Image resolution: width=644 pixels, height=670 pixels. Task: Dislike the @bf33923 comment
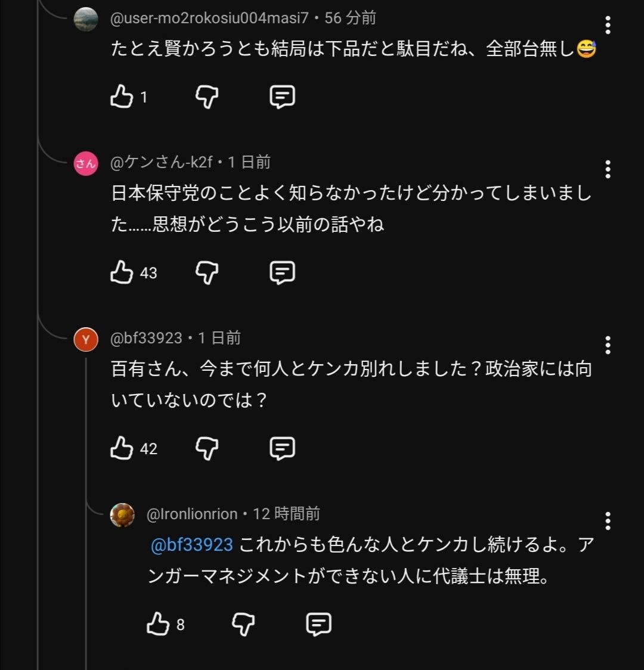tap(207, 448)
